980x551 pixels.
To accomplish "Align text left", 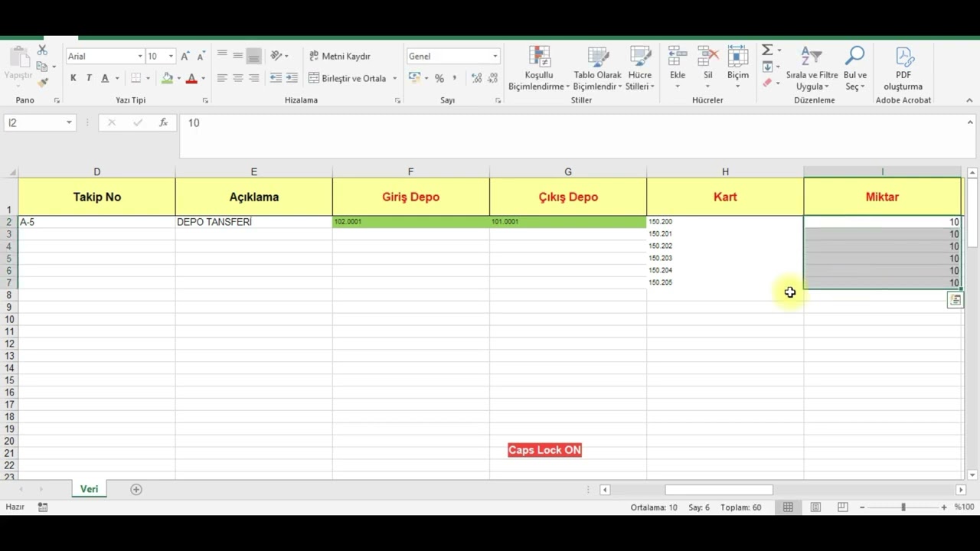I will pos(222,78).
